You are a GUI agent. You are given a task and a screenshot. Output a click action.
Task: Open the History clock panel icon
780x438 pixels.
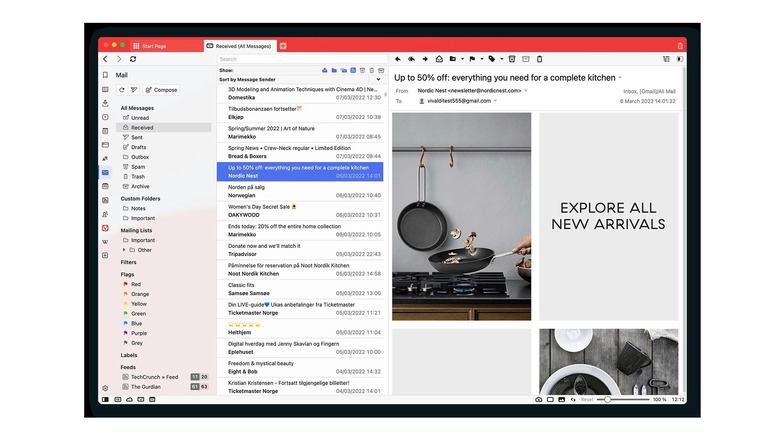coord(105,117)
